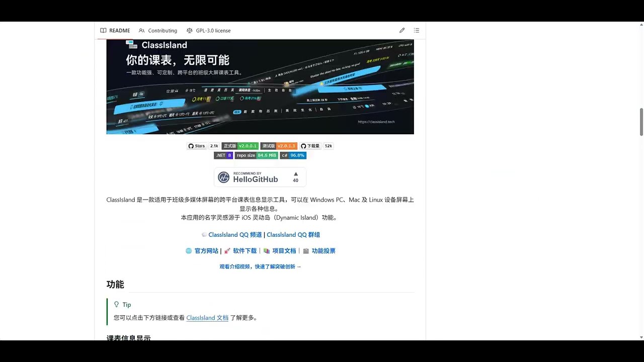Click the globe icon beside 官方网站

click(x=189, y=251)
